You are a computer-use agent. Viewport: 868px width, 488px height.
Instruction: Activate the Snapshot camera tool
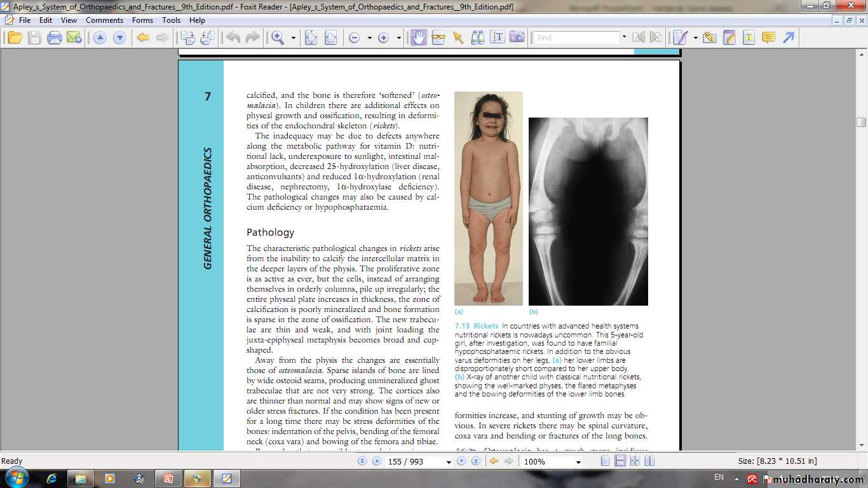pyautogui.click(x=517, y=37)
